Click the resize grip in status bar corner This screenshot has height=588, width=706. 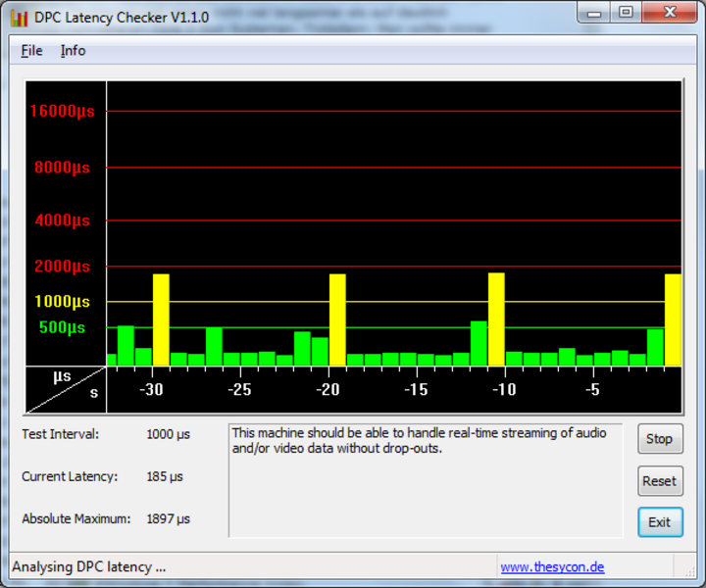click(x=689, y=571)
